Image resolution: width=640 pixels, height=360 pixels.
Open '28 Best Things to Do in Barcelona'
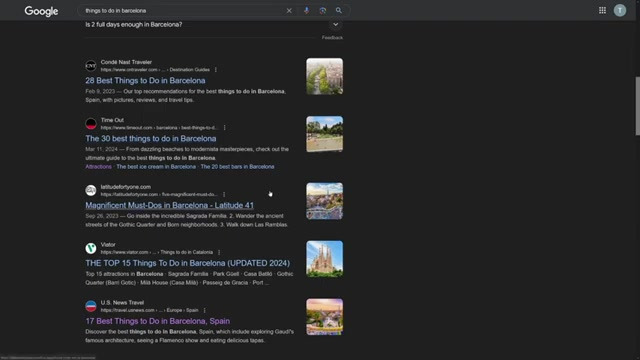pos(145,80)
